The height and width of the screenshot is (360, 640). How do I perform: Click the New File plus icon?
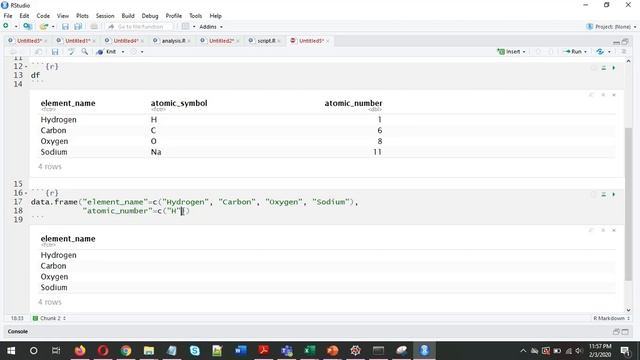(6, 27)
